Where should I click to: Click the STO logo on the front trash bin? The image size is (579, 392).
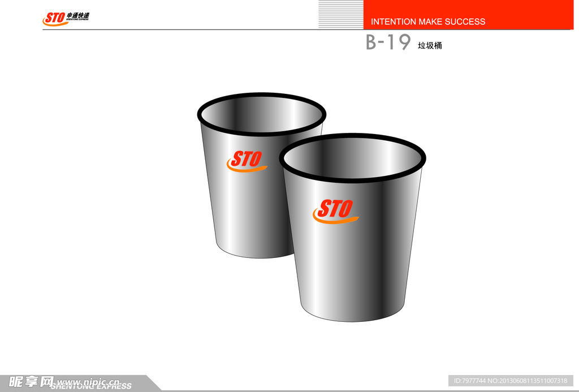point(335,212)
